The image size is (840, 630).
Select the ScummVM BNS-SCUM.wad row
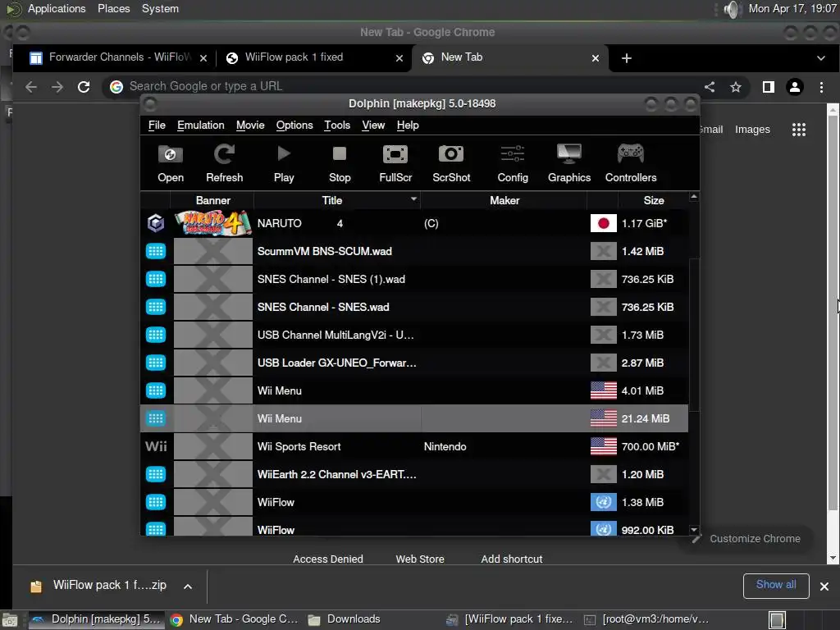(414, 251)
